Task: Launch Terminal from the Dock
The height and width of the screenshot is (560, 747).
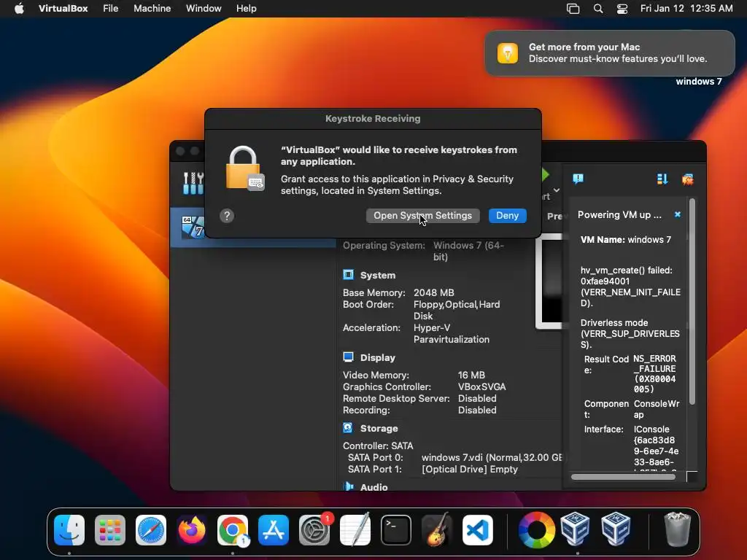Action: pyautogui.click(x=396, y=529)
